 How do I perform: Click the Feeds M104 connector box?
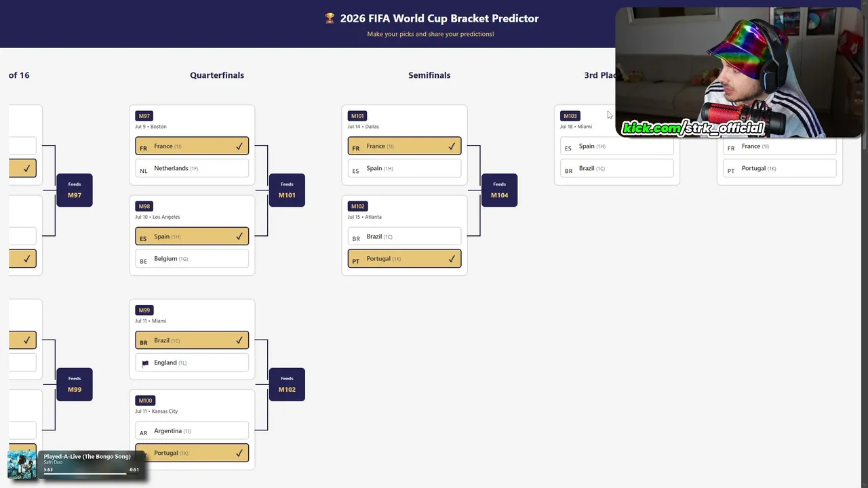(499, 190)
